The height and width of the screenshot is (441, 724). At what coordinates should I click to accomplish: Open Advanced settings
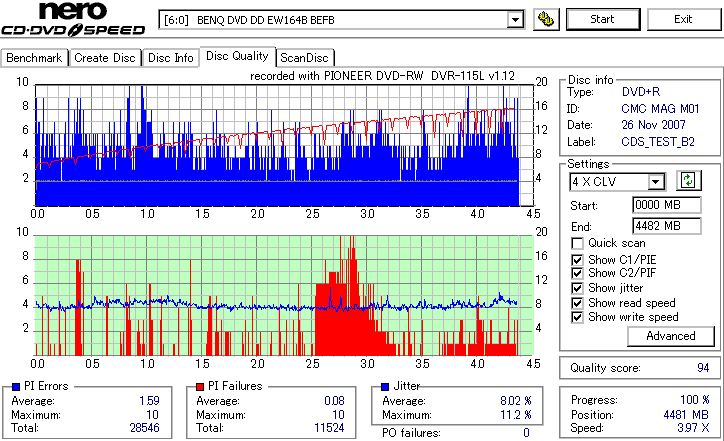click(x=670, y=336)
